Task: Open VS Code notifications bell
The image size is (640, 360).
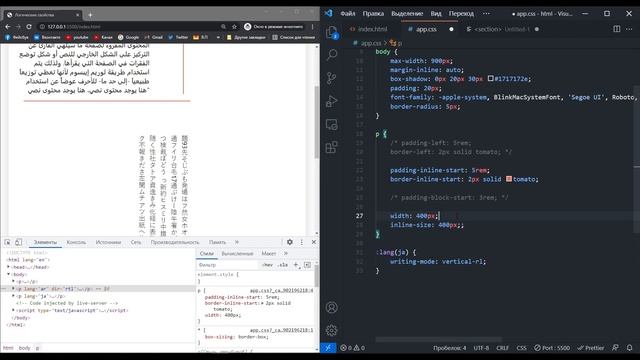Action: click(629, 348)
